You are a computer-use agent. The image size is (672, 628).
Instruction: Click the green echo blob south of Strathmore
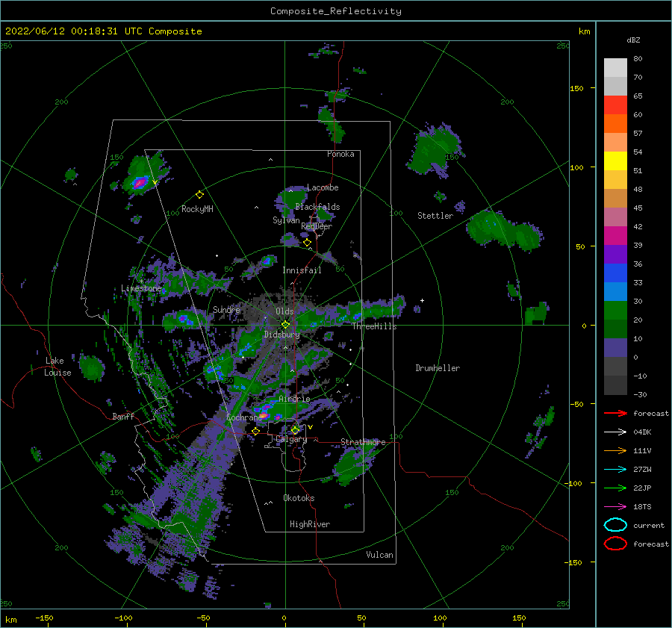(354, 465)
